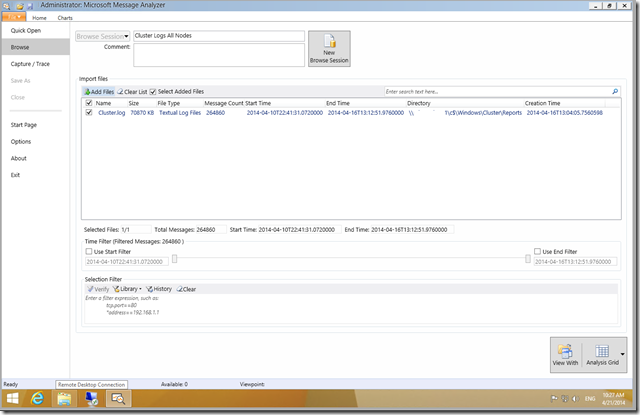Open the About sidebar item
This screenshot has height=415, width=640.
click(x=18, y=158)
